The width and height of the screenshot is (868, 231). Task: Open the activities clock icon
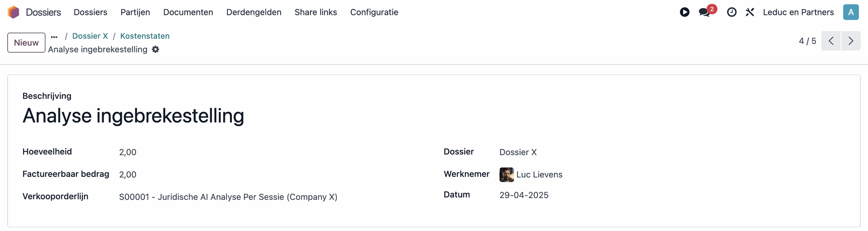pos(731,12)
